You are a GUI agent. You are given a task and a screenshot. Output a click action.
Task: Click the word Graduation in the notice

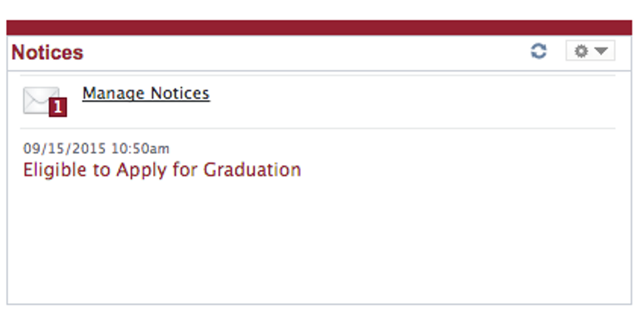(252, 170)
